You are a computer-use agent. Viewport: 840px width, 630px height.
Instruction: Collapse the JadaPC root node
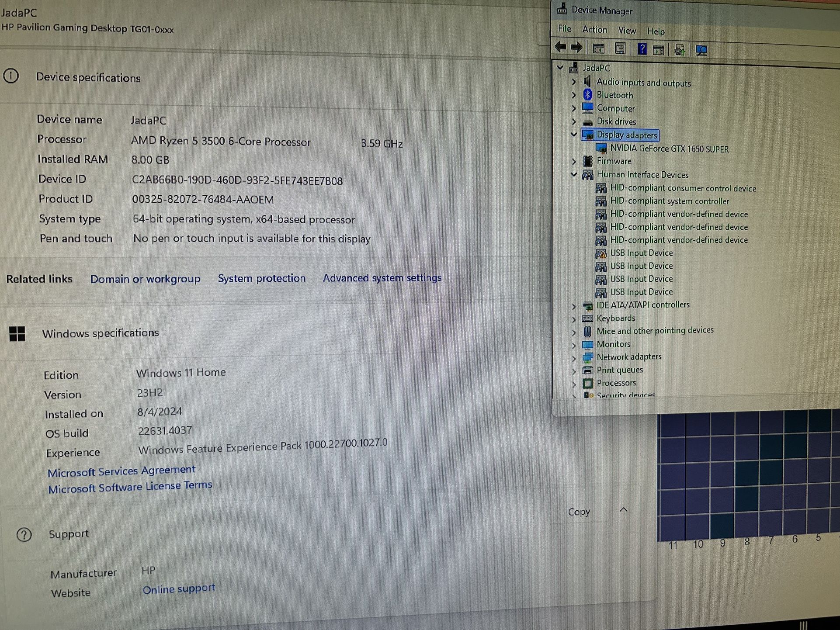(x=560, y=68)
